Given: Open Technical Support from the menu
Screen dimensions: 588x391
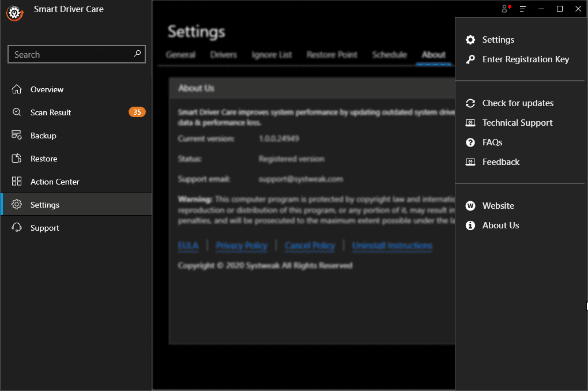Looking at the screenshot, I should [517, 123].
